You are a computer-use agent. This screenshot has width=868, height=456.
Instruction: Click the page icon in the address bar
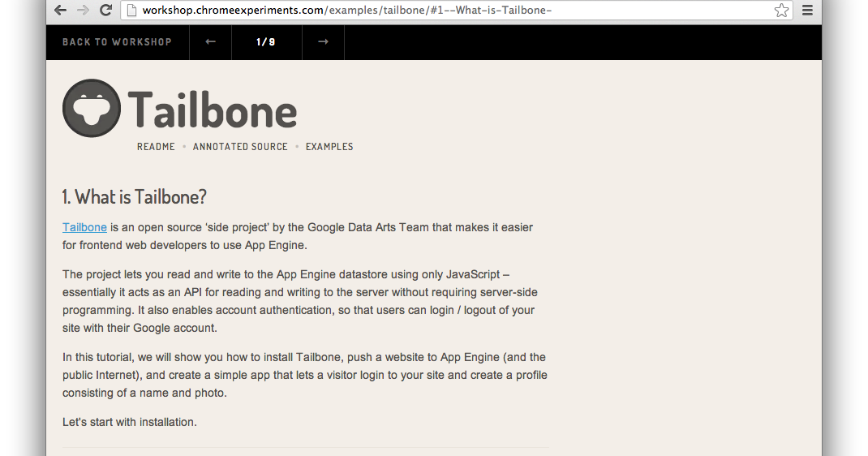tap(131, 10)
